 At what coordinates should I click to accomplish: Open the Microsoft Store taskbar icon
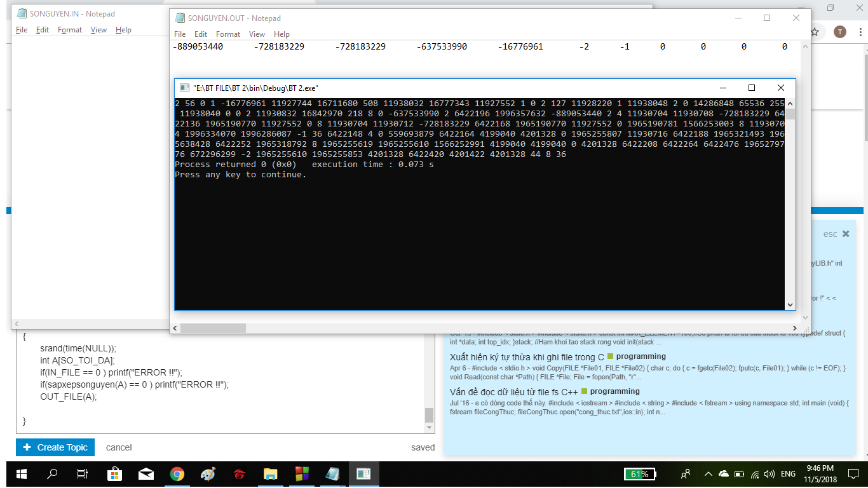point(114,474)
